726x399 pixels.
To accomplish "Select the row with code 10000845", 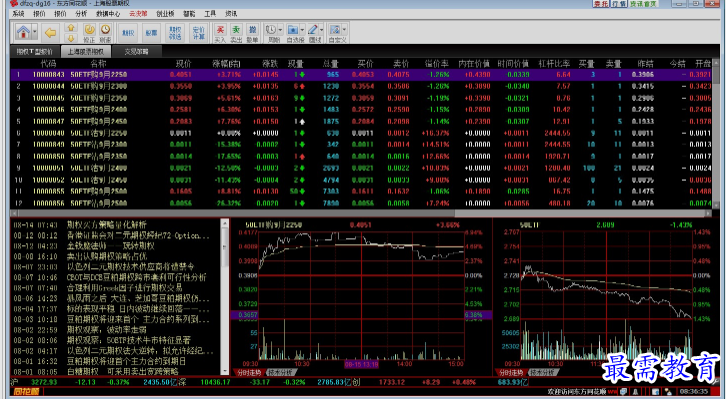I will click(x=361, y=98).
